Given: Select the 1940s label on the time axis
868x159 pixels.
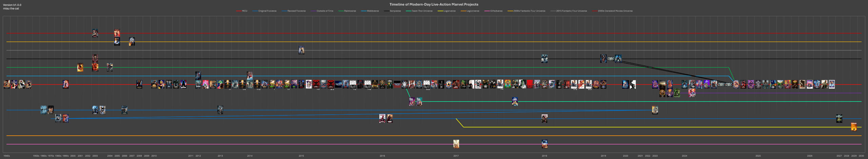Looking at the screenshot, I should 6,156.
